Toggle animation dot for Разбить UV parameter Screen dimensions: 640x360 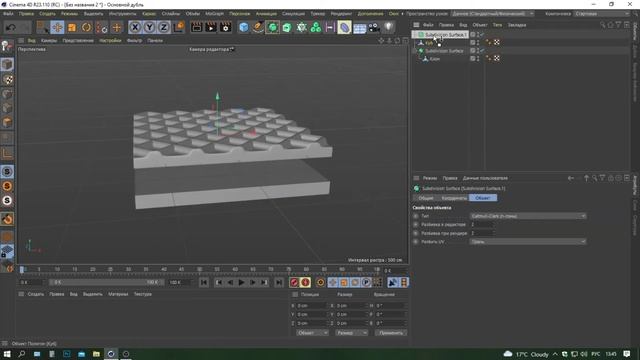tap(416, 242)
